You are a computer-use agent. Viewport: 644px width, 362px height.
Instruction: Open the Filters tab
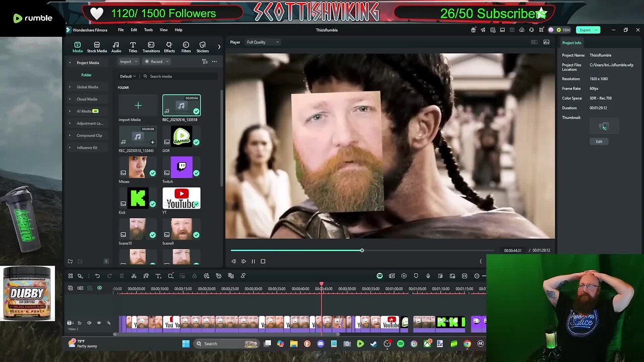click(x=186, y=47)
